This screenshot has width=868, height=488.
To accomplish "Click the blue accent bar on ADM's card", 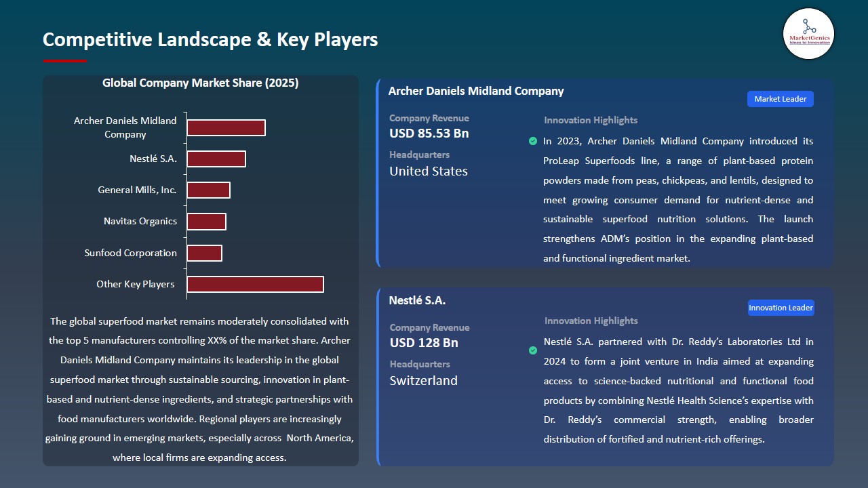I will click(378, 173).
